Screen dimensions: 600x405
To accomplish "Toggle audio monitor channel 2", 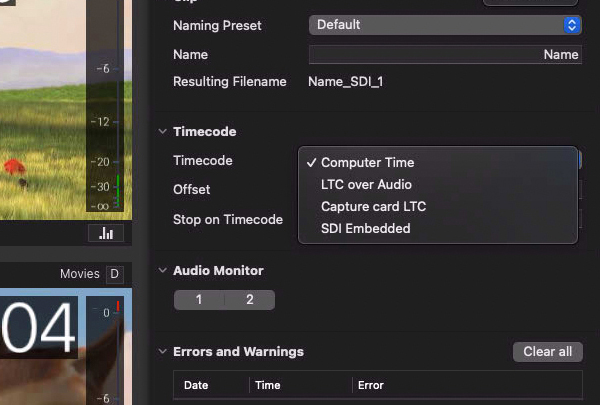I will (x=249, y=300).
